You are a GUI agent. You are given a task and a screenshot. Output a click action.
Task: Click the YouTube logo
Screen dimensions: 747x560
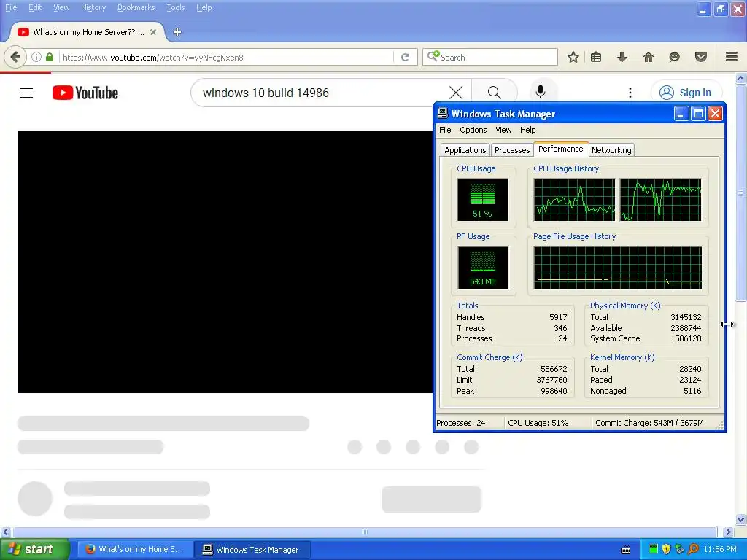[x=85, y=93]
